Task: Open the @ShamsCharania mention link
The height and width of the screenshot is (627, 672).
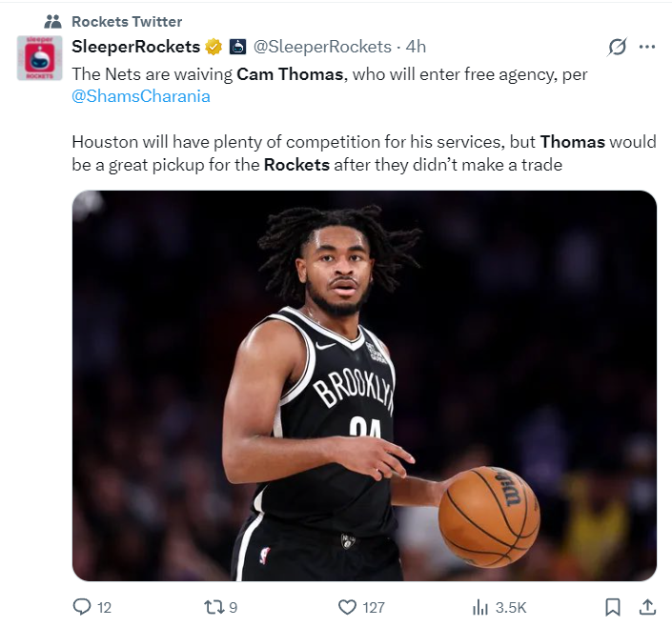Action: [141, 96]
